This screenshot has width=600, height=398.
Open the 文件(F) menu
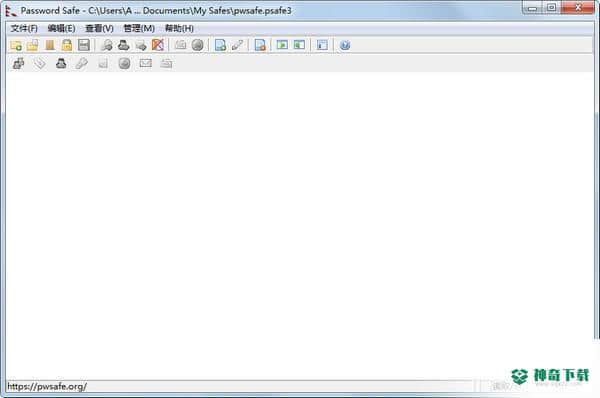coord(24,28)
